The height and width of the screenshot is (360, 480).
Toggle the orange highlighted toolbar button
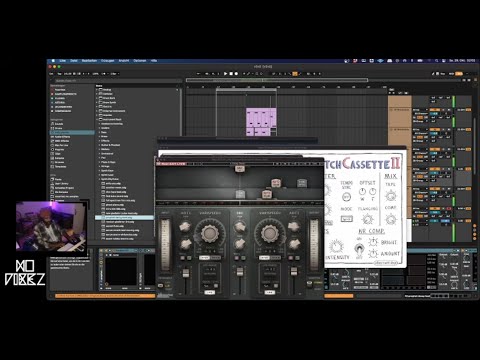click(x=295, y=74)
